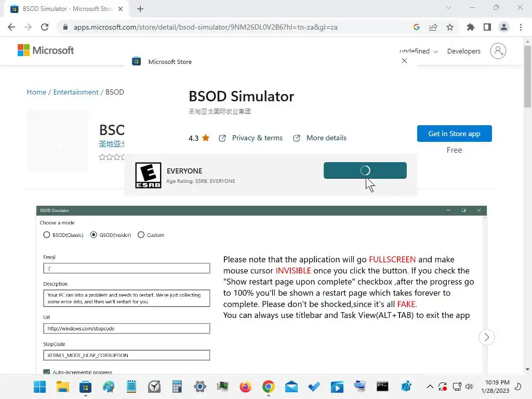Open Firefox from the taskbar

click(x=245, y=387)
